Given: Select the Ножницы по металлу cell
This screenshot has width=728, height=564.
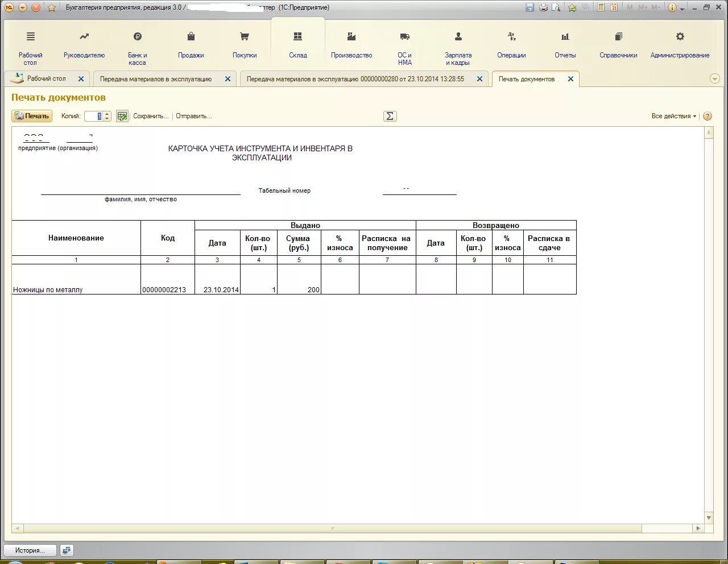Looking at the screenshot, I should coord(76,279).
